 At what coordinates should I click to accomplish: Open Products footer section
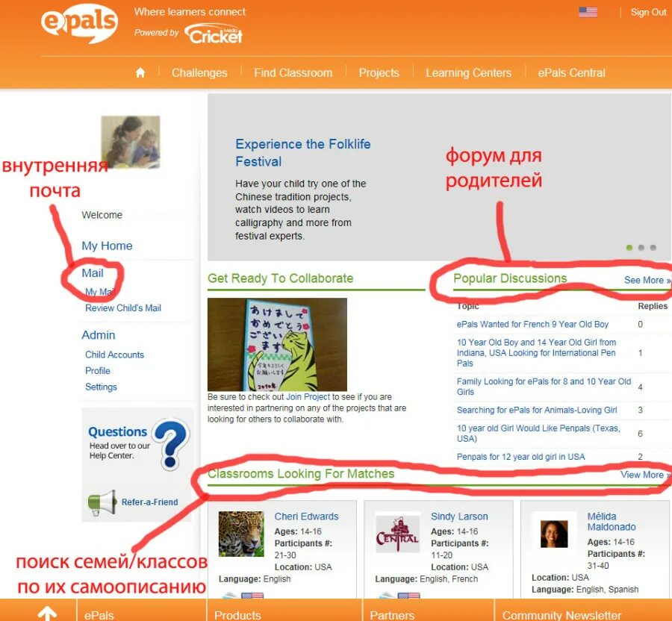pyautogui.click(x=237, y=615)
